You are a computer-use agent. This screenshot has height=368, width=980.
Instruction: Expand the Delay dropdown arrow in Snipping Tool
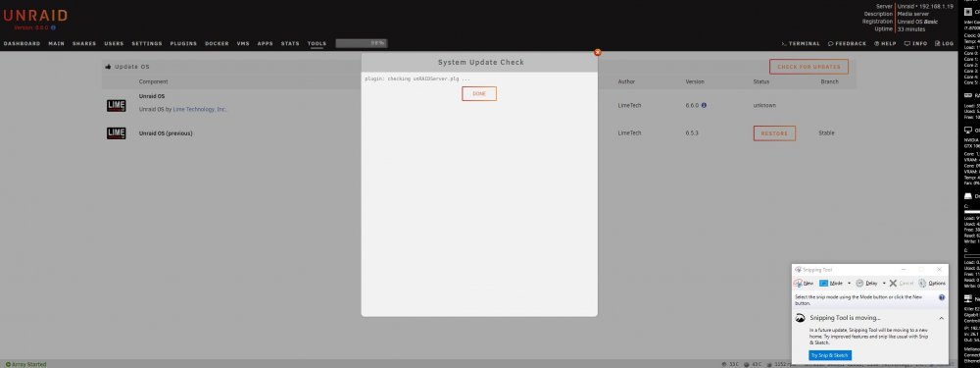(884, 283)
